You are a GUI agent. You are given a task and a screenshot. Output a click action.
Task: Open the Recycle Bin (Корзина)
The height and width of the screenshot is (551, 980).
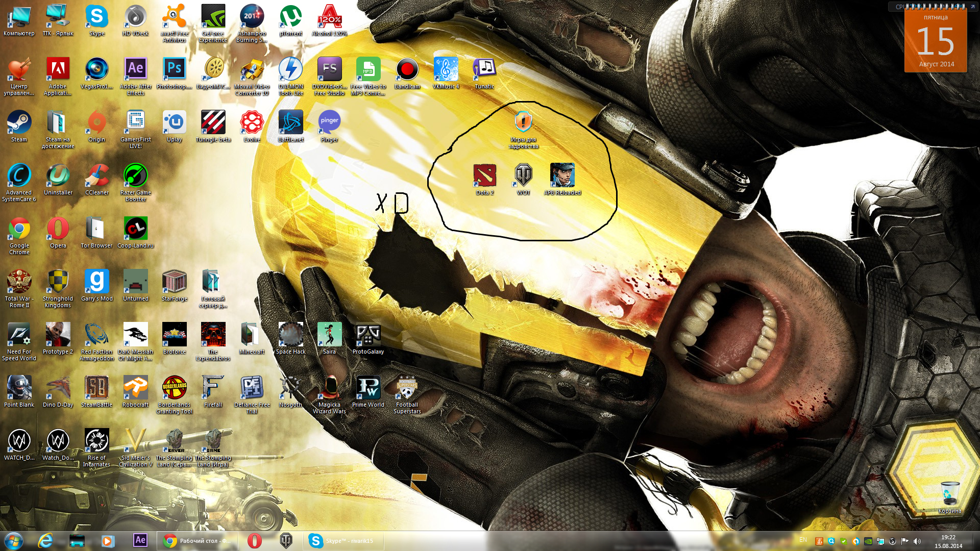pos(949,497)
